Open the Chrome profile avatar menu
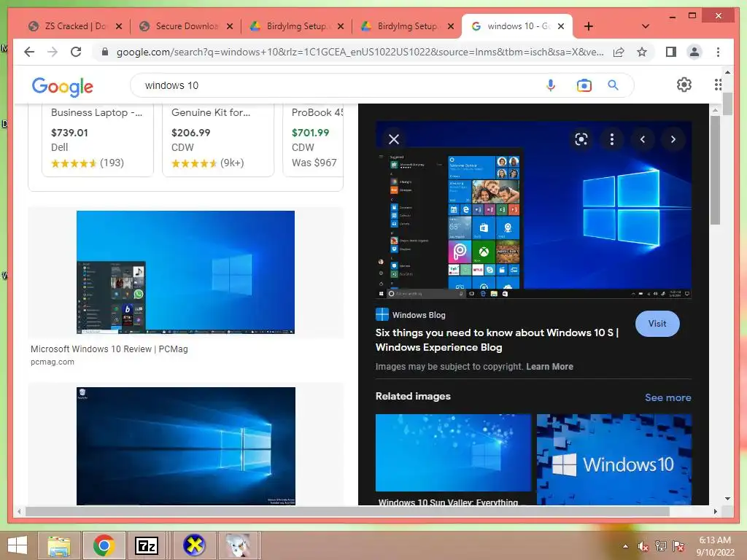Screen dimensions: 747x560 coord(694,52)
